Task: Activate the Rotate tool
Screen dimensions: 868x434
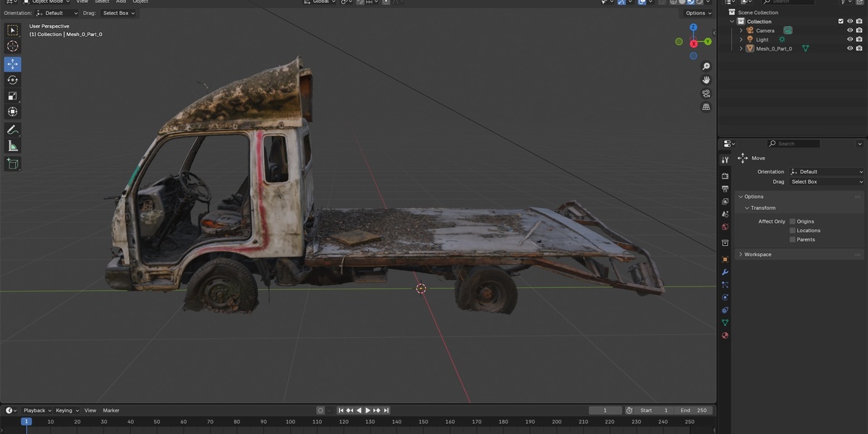Action: pyautogui.click(x=12, y=80)
